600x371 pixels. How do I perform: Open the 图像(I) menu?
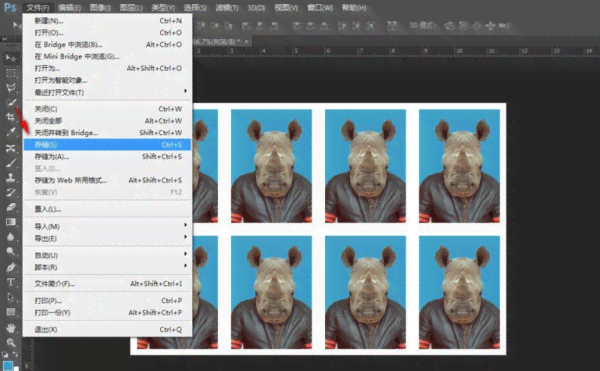click(x=100, y=8)
